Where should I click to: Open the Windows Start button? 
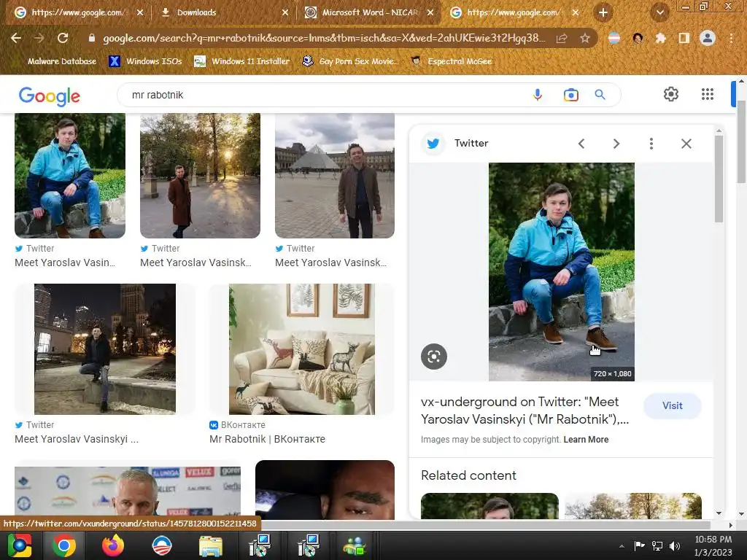point(19,545)
